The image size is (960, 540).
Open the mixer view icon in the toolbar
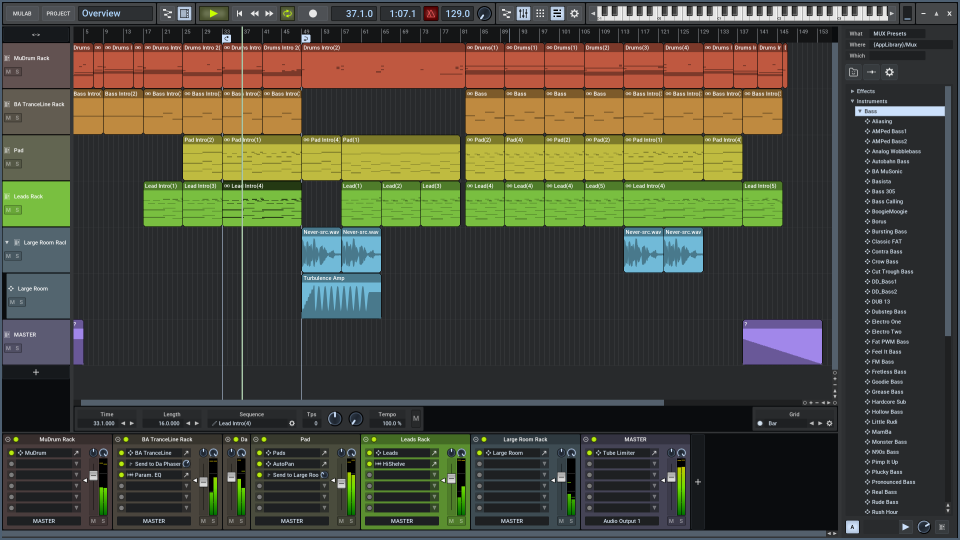click(x=523, y=14)
